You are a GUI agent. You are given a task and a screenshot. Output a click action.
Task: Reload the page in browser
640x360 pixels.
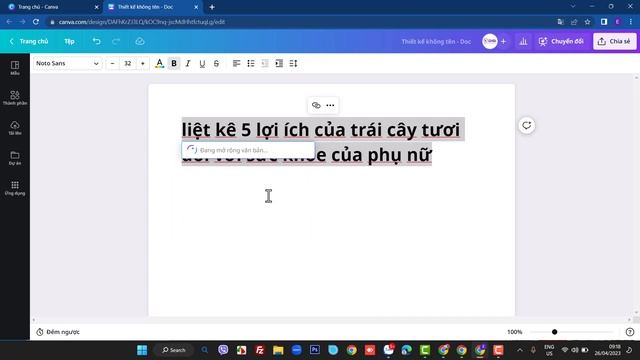36,22
